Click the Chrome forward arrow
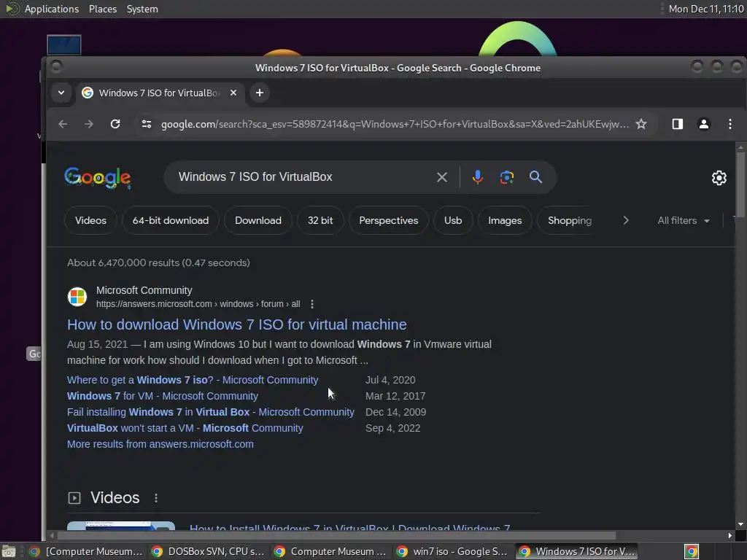 89,124
